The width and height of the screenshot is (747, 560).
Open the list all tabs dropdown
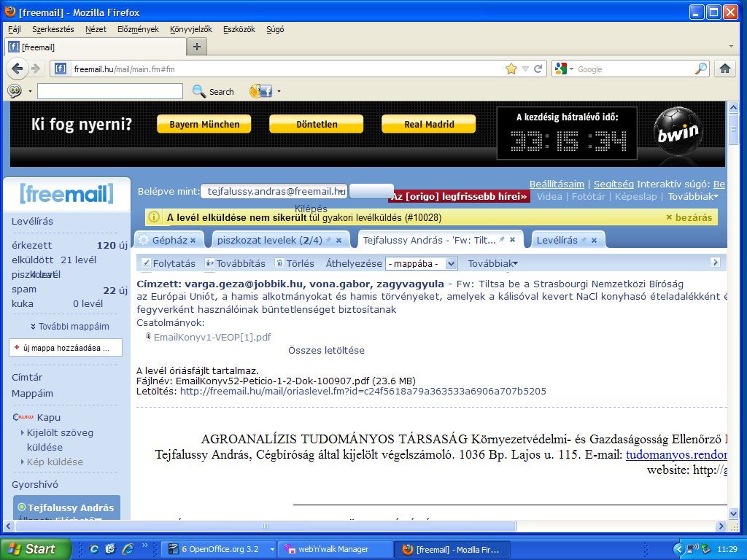(x=731, y=47)
